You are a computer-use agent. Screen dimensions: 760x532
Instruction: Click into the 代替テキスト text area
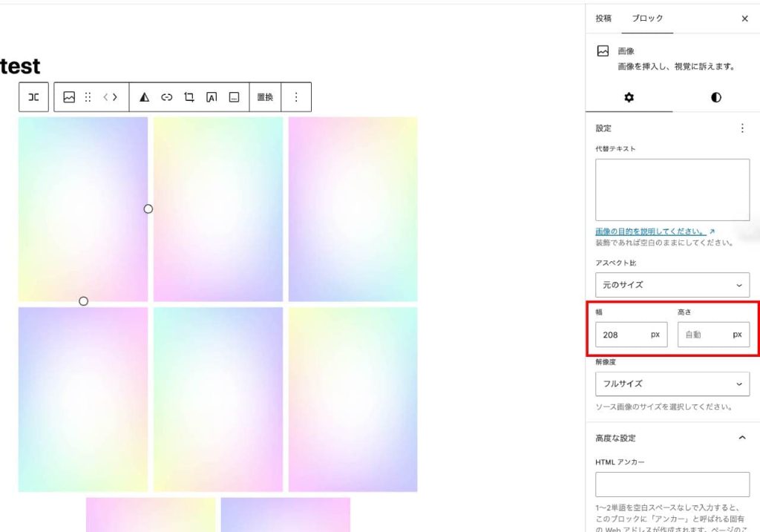pos(672,190)
